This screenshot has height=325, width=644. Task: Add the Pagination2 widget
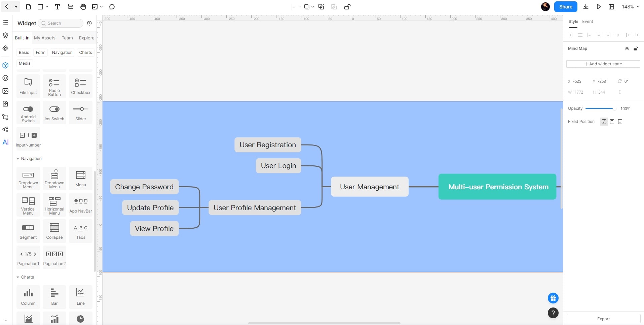pos(54,257)
